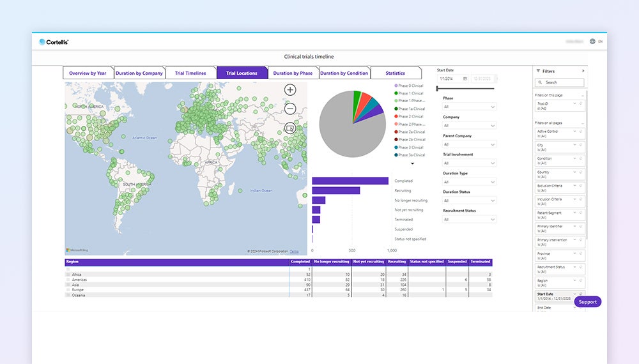Open the Overview by Year tab
This screenshot has height=364, width=639.
click(x=88, y=73)
